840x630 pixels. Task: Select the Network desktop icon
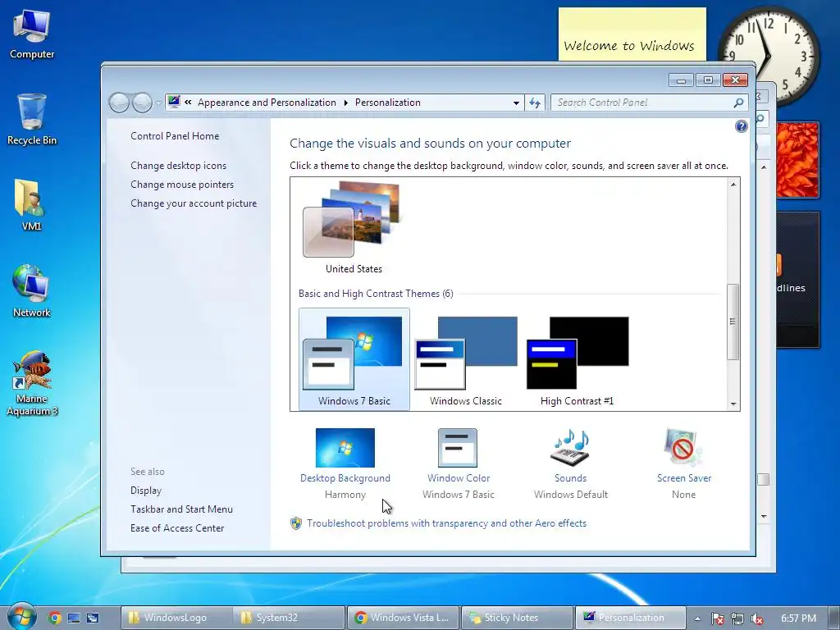tap(31, 291)
